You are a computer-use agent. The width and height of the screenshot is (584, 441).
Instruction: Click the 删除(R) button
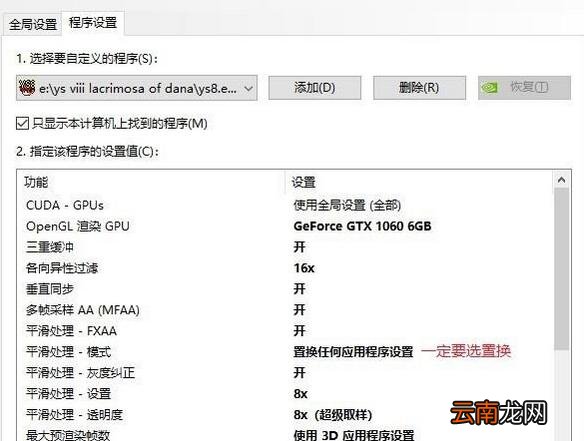click(x=419, y=88)
